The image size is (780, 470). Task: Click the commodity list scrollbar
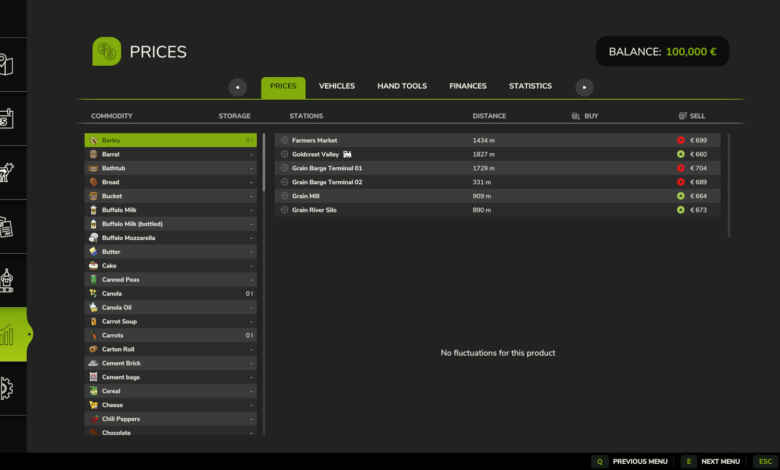click(264, 160)
